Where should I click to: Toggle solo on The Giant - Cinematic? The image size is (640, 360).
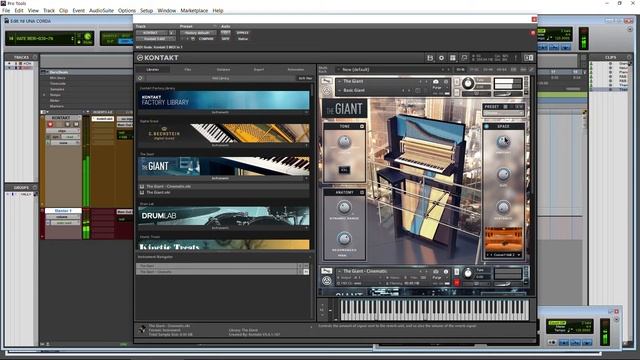[457, 272]
